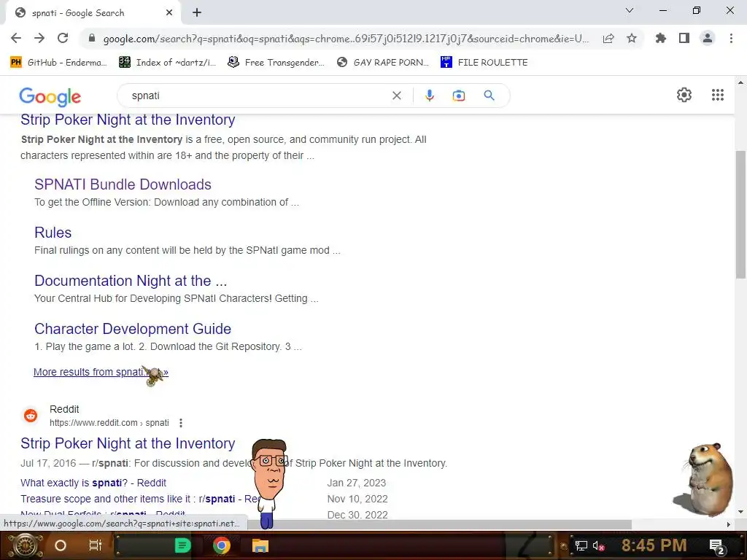Click the Nov 10, 2022 date text
Viewport: 747px width, 560px height.
[x=357, y=499]
